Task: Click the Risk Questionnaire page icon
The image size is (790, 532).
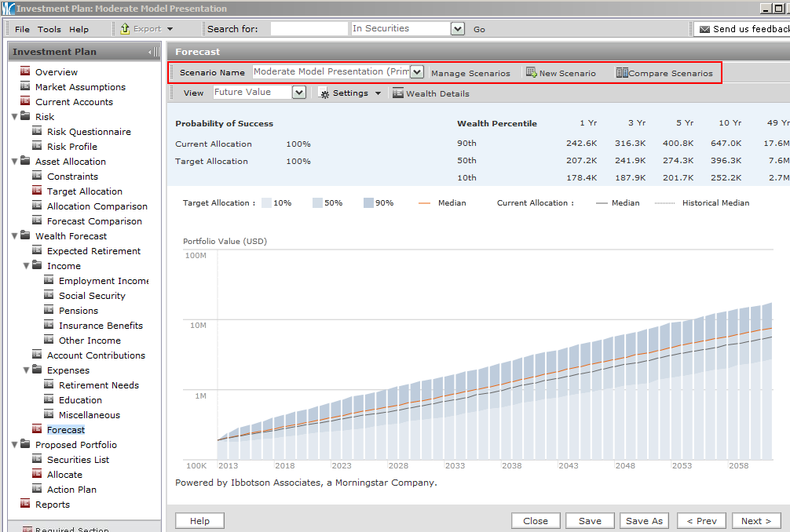Action: [x=37, y=132]
